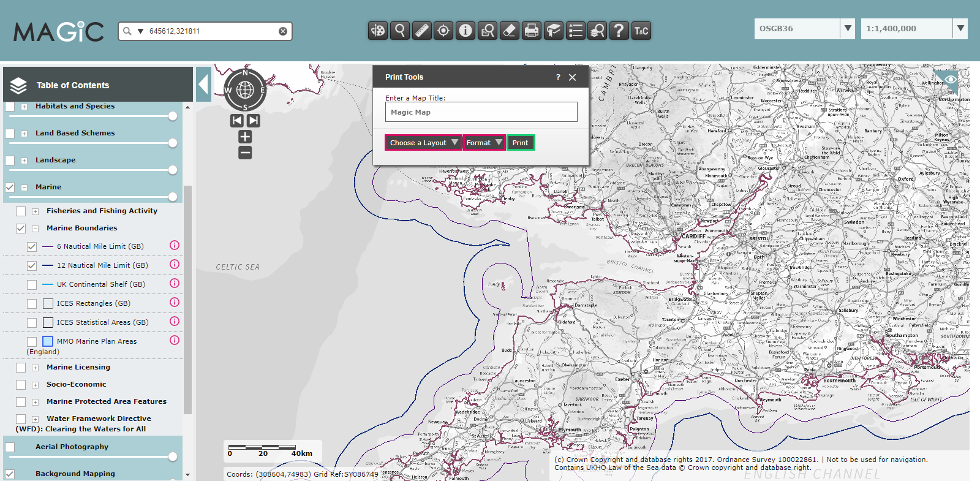The height and width of the screenshot is (481, 980).
Task: Open info for ICES Statistical Areas
Action: pos(175,321)
